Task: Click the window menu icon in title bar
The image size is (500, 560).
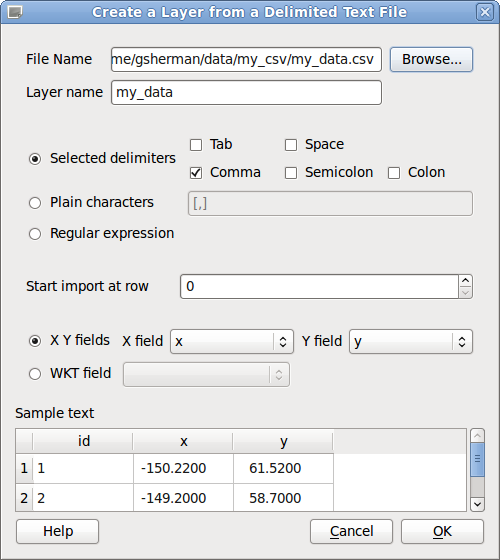Action: coord(15,12)
